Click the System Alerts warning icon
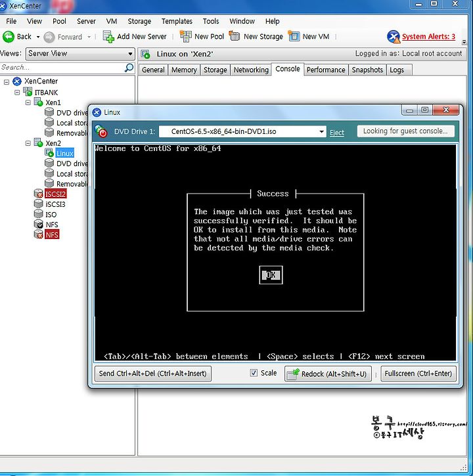Screen dimensions: 473x476 [x=394, y=37]
